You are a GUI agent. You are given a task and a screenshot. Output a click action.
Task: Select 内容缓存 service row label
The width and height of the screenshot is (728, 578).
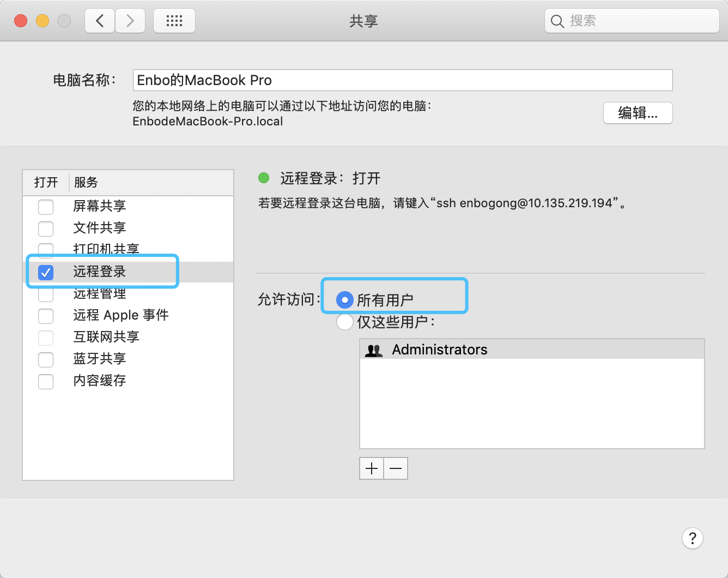pos(100,380)
